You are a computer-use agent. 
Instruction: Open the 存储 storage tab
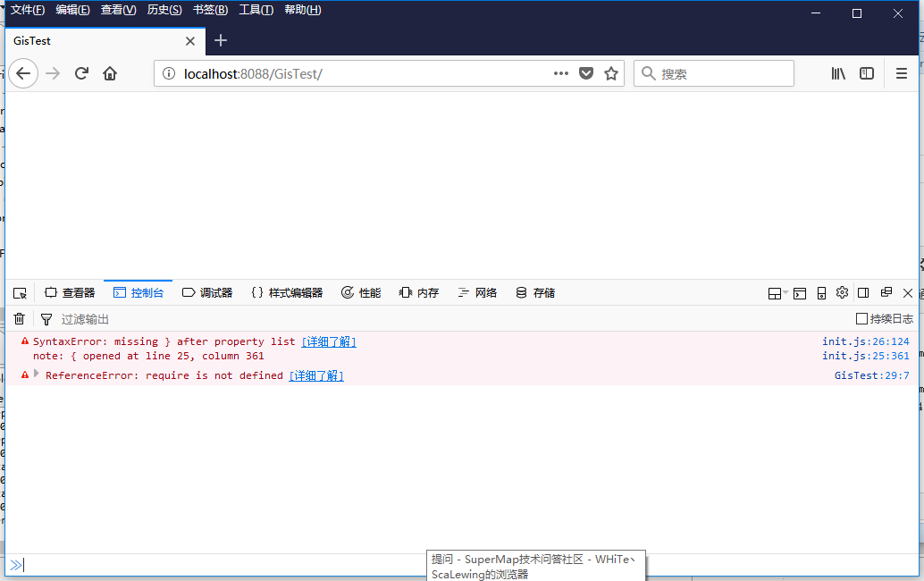click(535, 293)
